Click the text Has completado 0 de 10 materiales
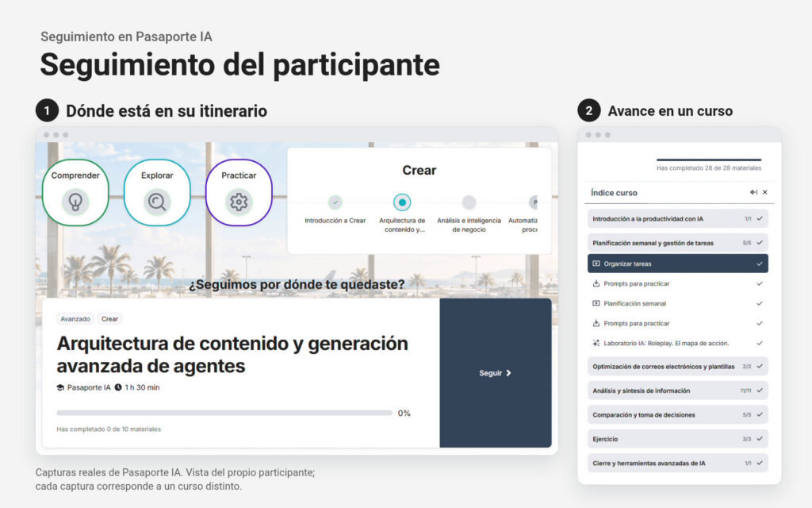This screenshot has height=508, width=812. click(x=109, y=429)
